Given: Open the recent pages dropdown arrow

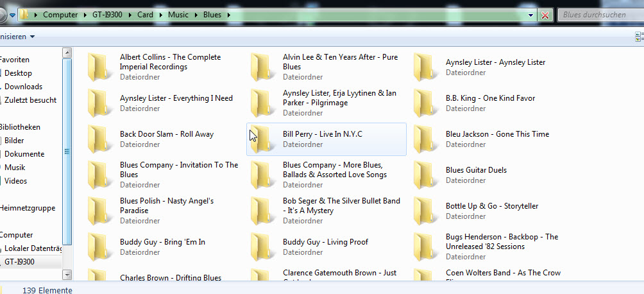Looking at the screenshot, I should 12,15.
